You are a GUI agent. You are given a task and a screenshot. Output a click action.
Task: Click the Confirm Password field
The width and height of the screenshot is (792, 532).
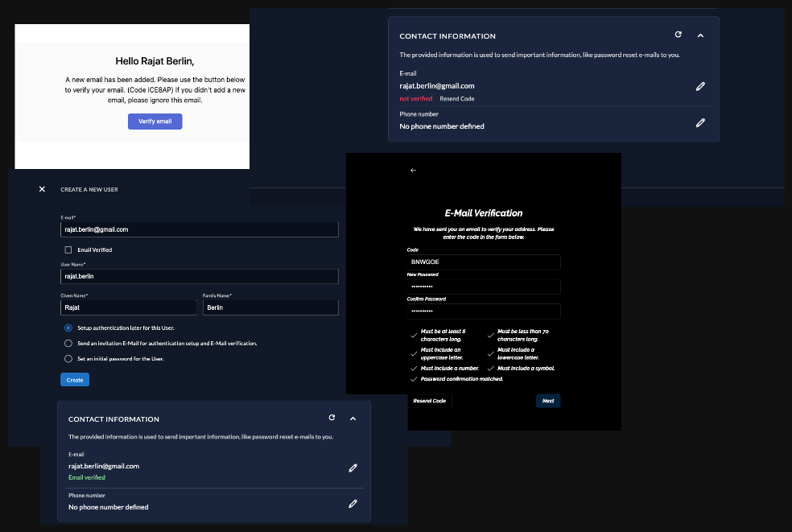tap(484, 311)
